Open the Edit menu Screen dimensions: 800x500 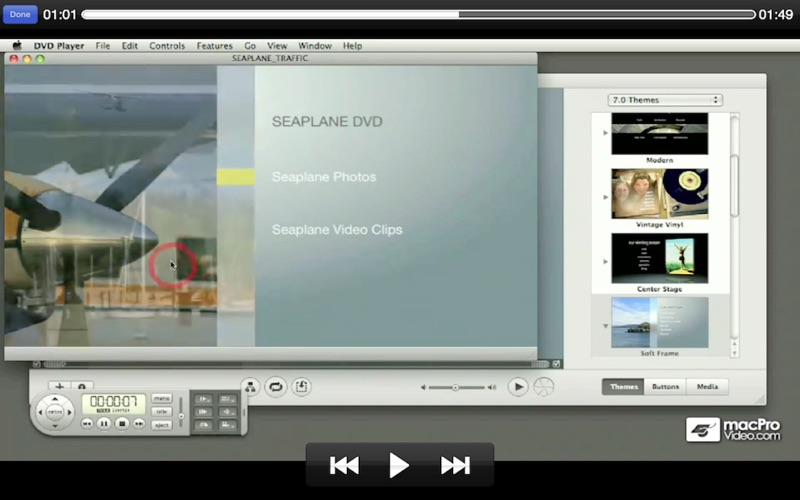pos(130,46)
